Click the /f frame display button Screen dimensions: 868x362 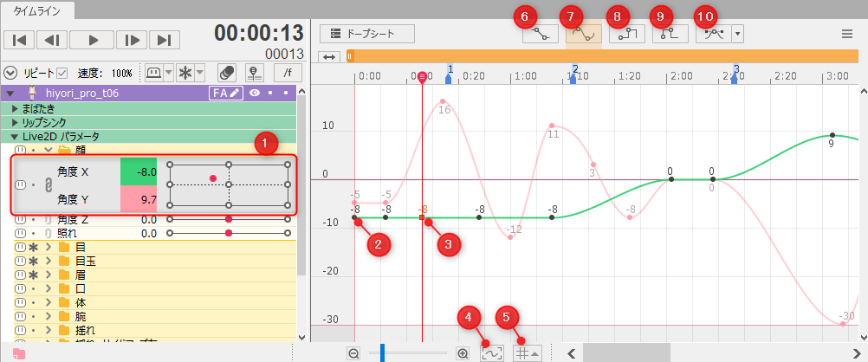[288, 73]
